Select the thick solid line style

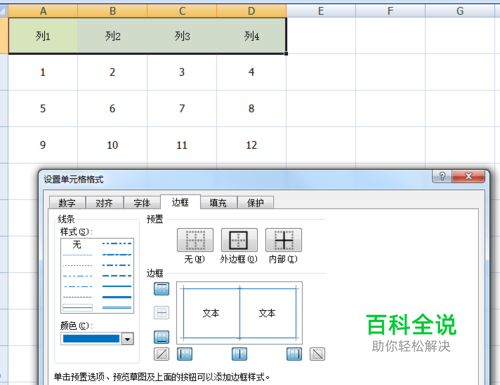pyautogui.click(x=117, y=297)
